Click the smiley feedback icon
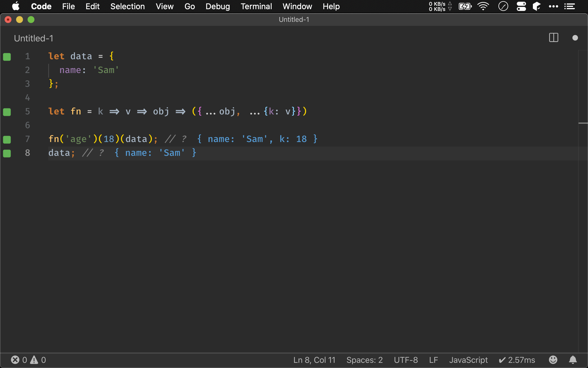This screenshot has width=588, height=368. (553, 360)
